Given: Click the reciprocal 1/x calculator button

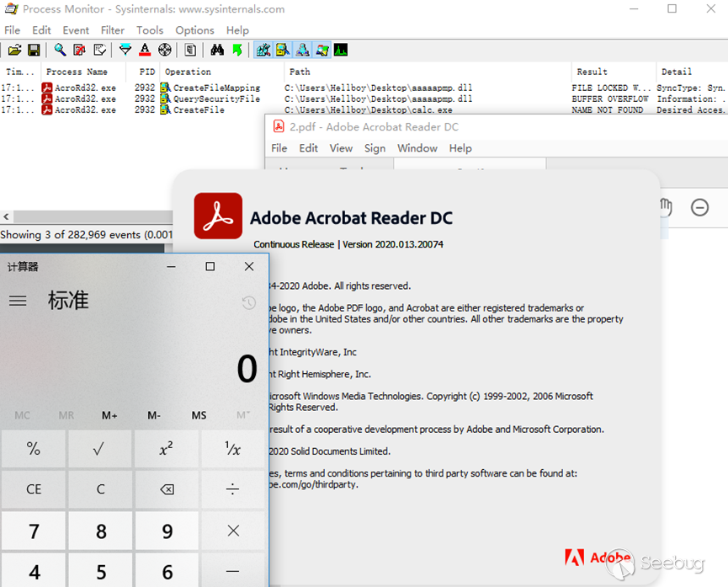Looking at the screenshot, I should click(233, 449).
